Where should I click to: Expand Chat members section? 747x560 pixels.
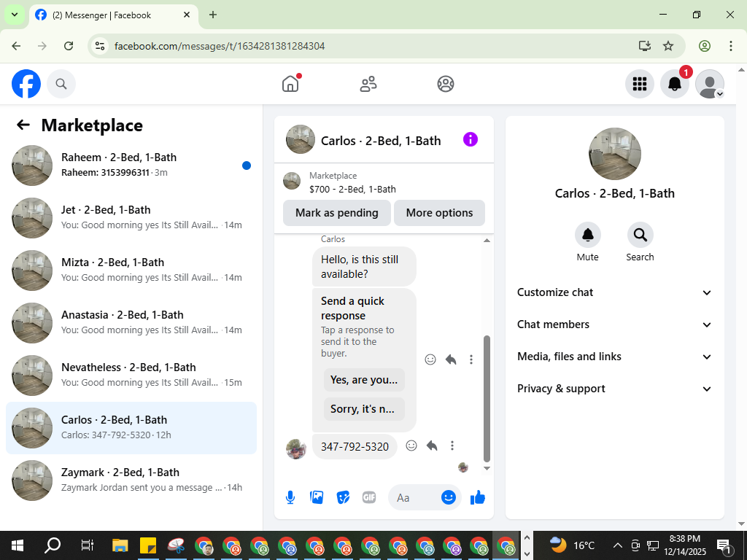[614, 324]
